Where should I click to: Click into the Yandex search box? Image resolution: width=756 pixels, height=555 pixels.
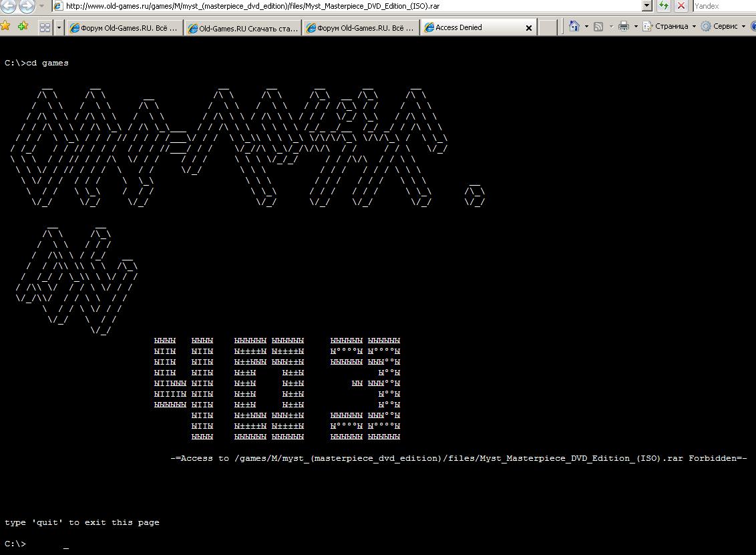724,6
